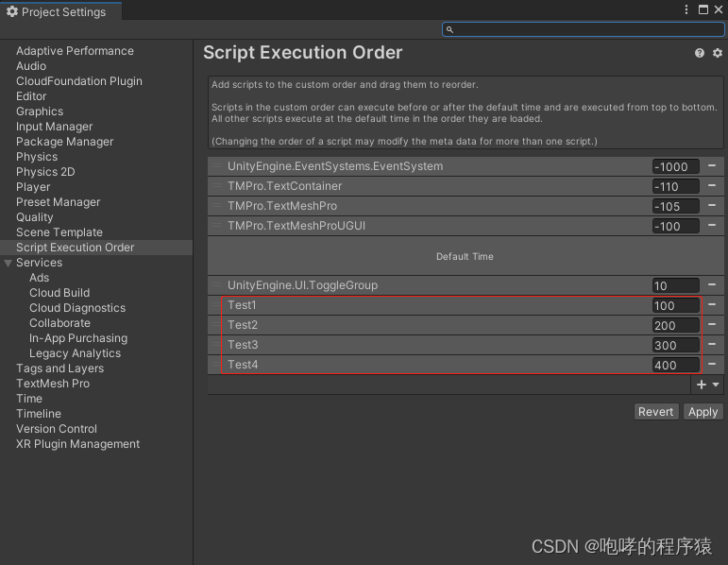This screenshot has width=728, height=565.
Task: Open the TextMesh Pro settings
Action: 53,384
